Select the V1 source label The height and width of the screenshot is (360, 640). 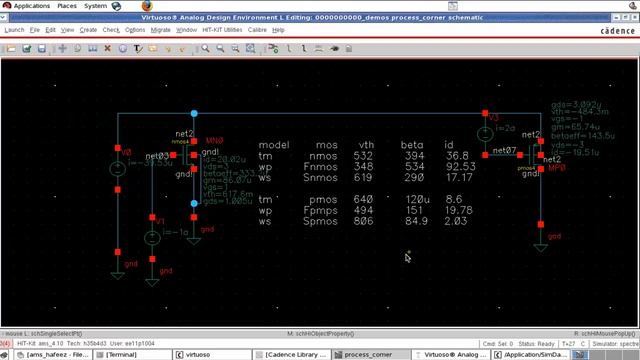(x=160, y=221)
